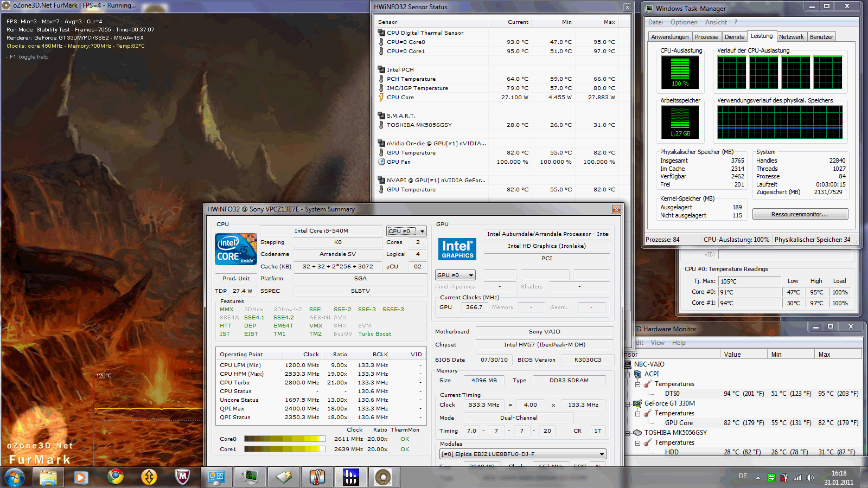868x488 pixels.
Task: Collapse Temperatures under ACPI
Action: [x=638, y=384]
